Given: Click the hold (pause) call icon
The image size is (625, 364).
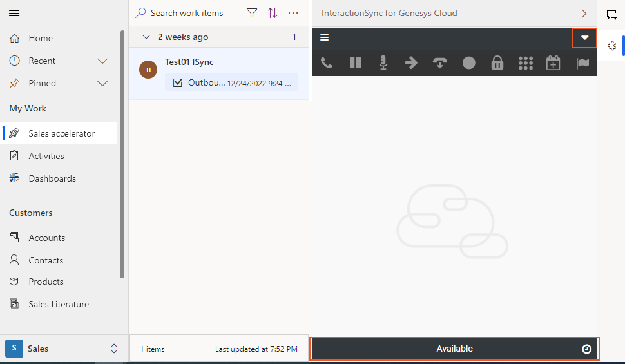Looking at the screenshot, I should click(x=355, y=62).
